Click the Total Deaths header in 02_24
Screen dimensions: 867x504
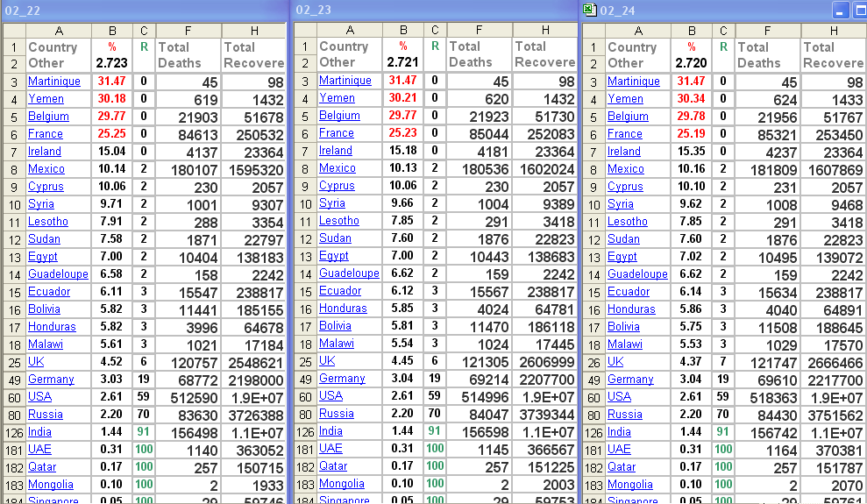click(x=767, y=55)
